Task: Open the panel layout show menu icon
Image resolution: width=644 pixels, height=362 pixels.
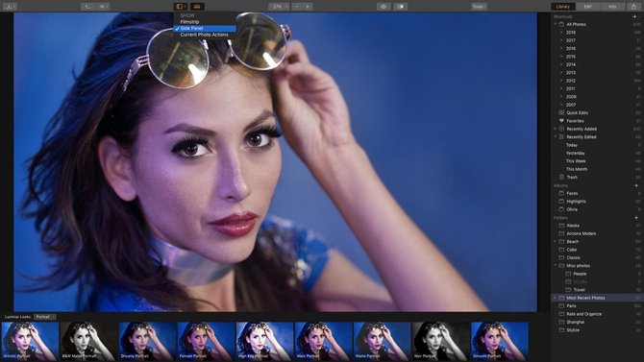Action: coord(181,7)
